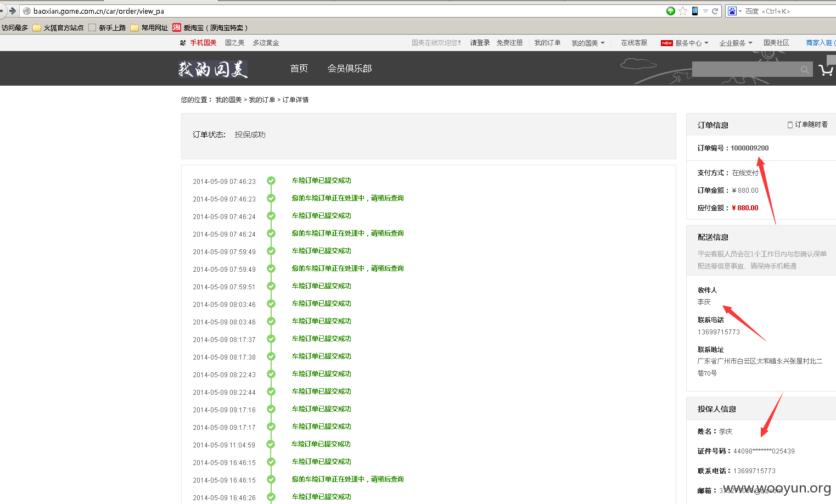836x504 pixels.
Task: Expand the 企业服务 dropdown menu
Action: point(736,43)
